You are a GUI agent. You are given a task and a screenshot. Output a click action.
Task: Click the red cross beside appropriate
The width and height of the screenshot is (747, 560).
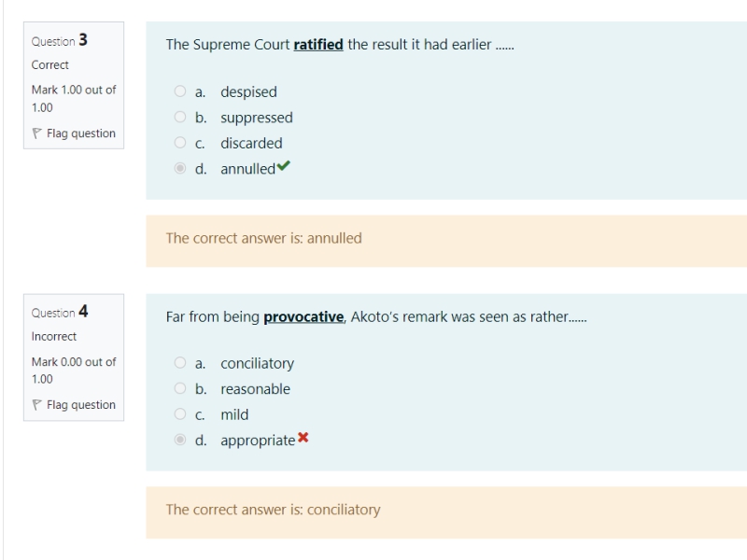(303, 440)
